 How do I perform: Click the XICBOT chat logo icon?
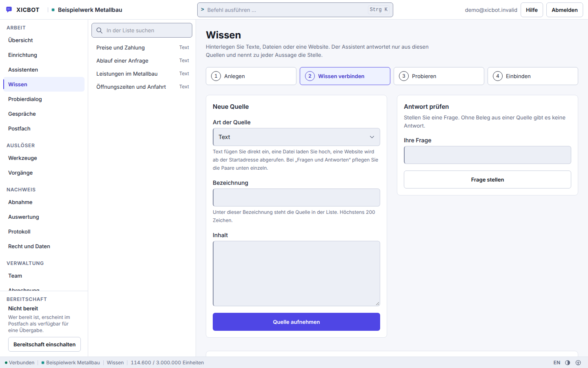(x=9, y=9)
